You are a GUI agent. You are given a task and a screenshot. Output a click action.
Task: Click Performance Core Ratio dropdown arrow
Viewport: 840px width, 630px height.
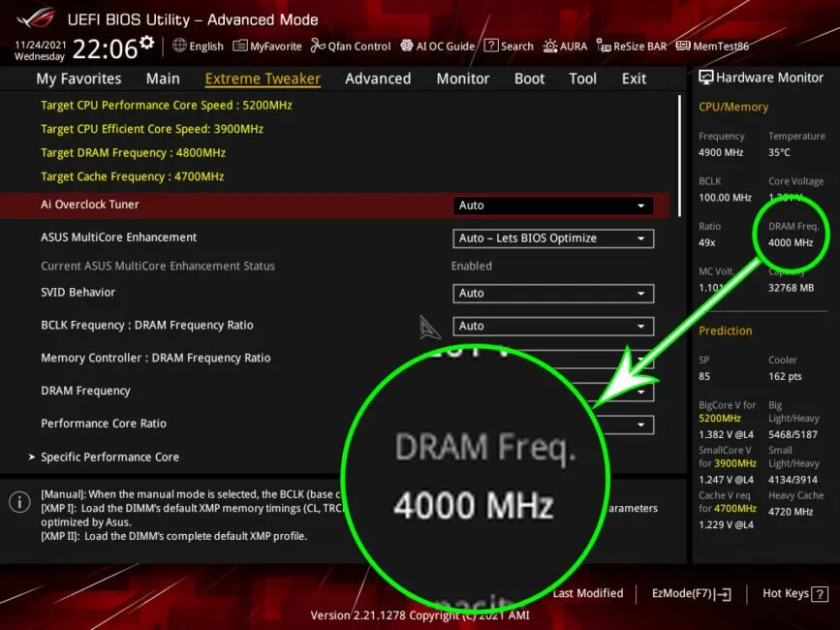click(x=641, y=425)
